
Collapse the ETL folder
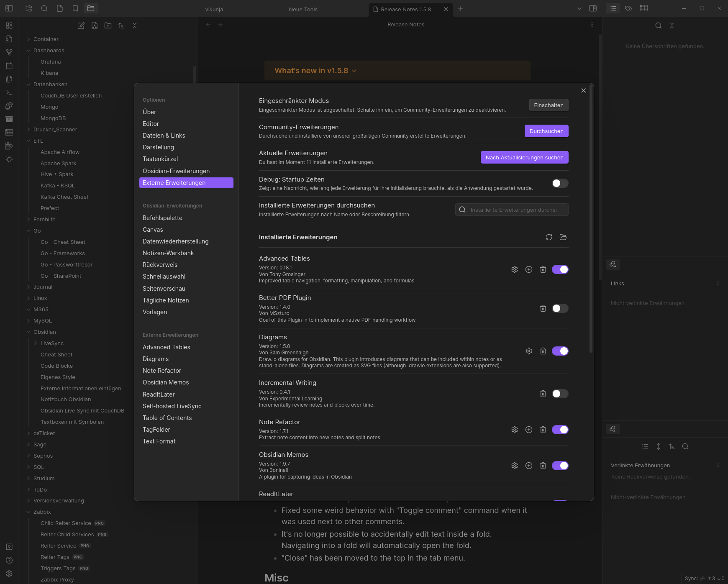click(28, 141)
